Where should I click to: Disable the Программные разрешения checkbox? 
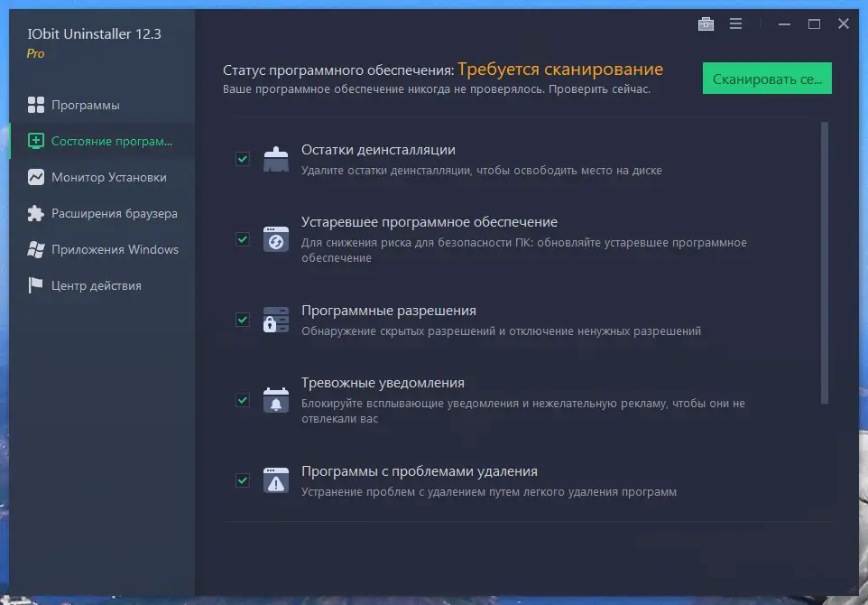pos(242,321)
